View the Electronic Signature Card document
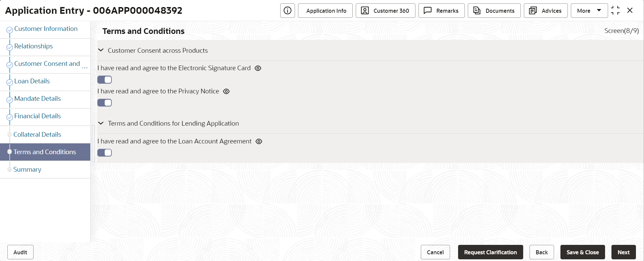This screenshot has width=644, height=261. 258,68
